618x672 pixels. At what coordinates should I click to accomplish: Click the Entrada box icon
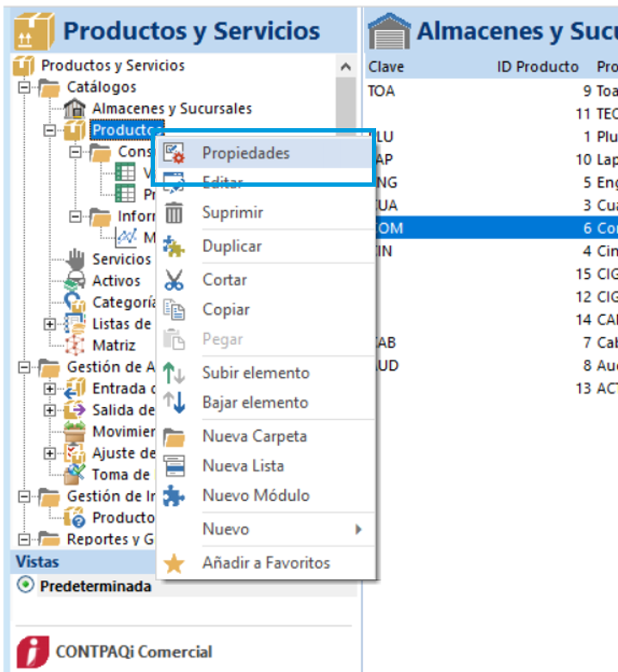click(x=75, y=388)
